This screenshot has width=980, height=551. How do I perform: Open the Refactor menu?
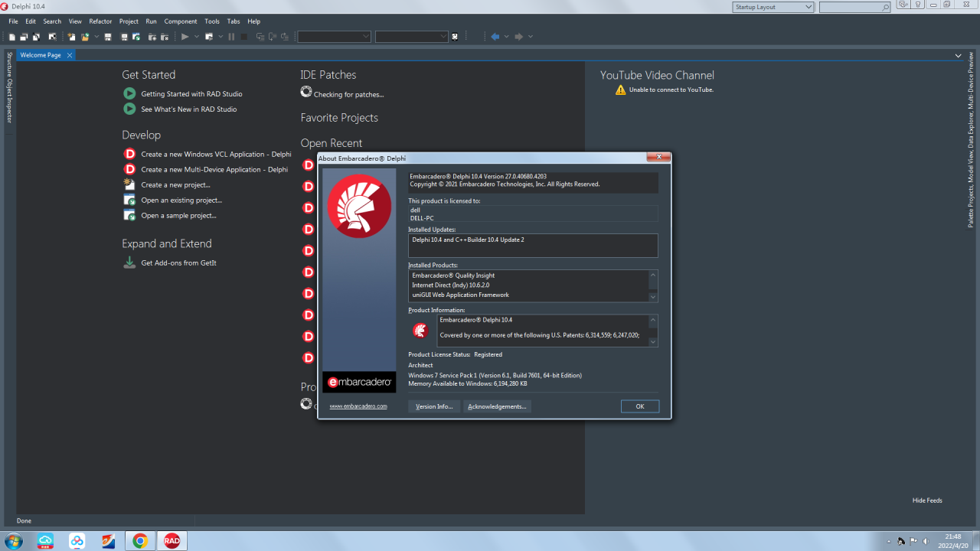pyautogui.click(x=100, y=21)
